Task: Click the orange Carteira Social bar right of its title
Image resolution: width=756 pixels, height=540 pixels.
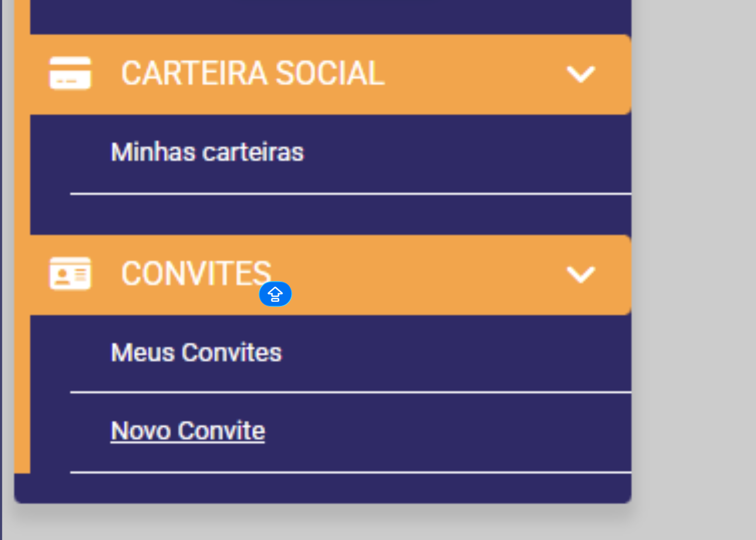Action: 474,74
